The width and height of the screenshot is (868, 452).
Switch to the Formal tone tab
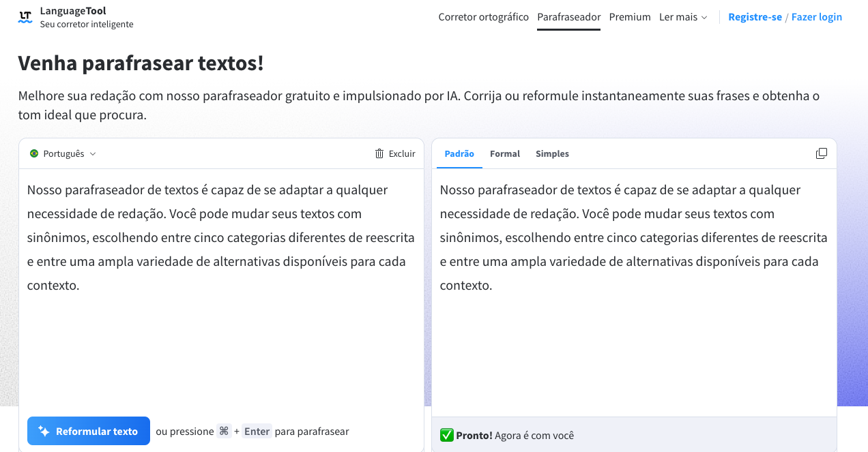point(505,153)
